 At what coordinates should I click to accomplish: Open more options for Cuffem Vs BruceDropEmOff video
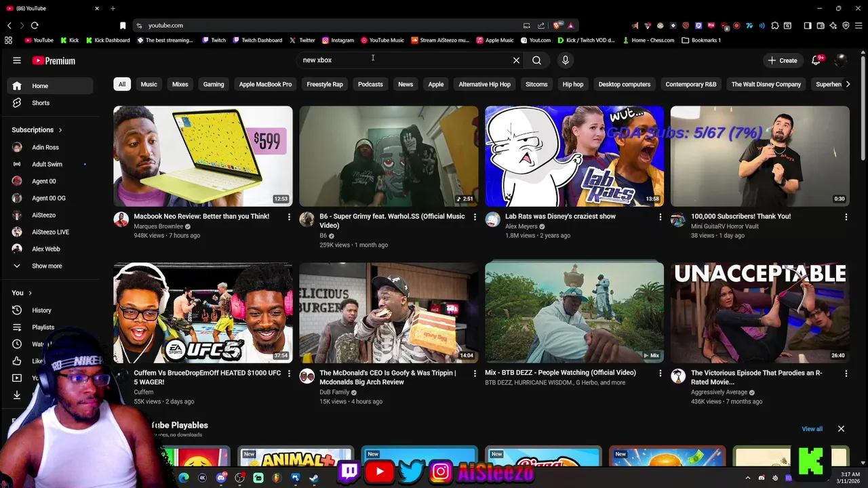tap(289, 373)
